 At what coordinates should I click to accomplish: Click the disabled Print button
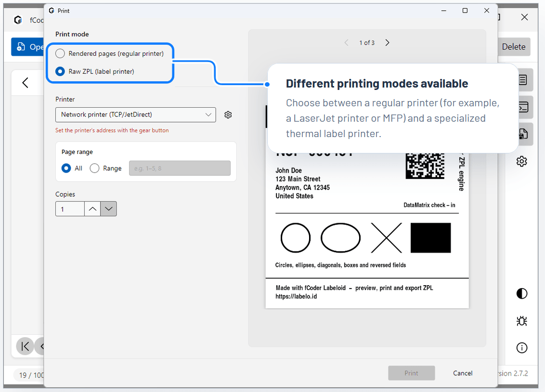pos(412,373)
